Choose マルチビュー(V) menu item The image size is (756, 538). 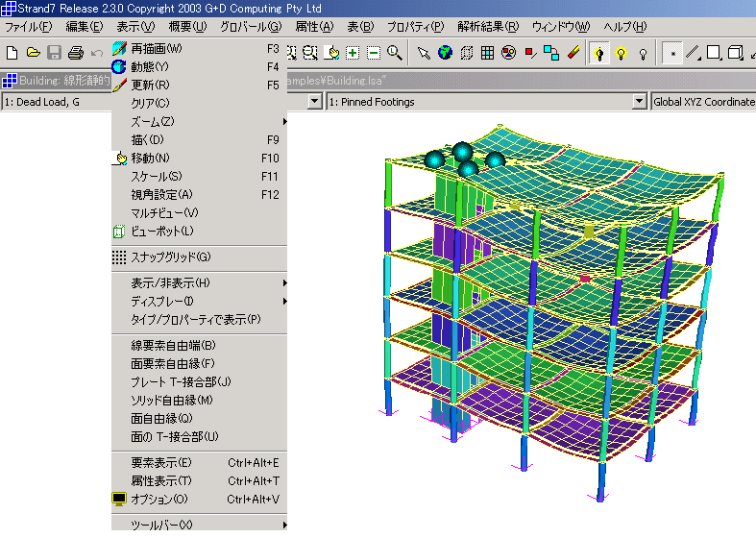coord(199,212)
